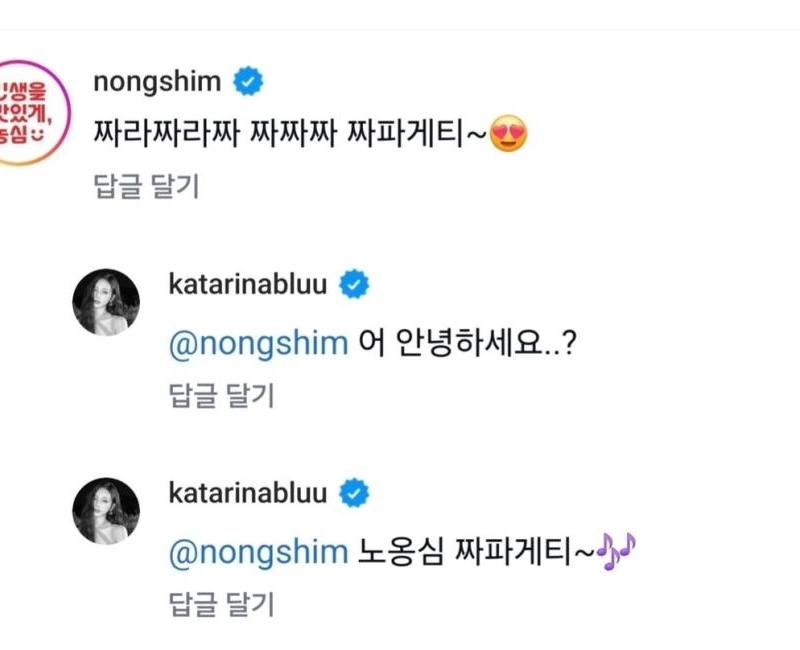Click verified badge on the 안녕하세요 reply
The width and height of the screenshot is (800, 650).
[354, 285]
